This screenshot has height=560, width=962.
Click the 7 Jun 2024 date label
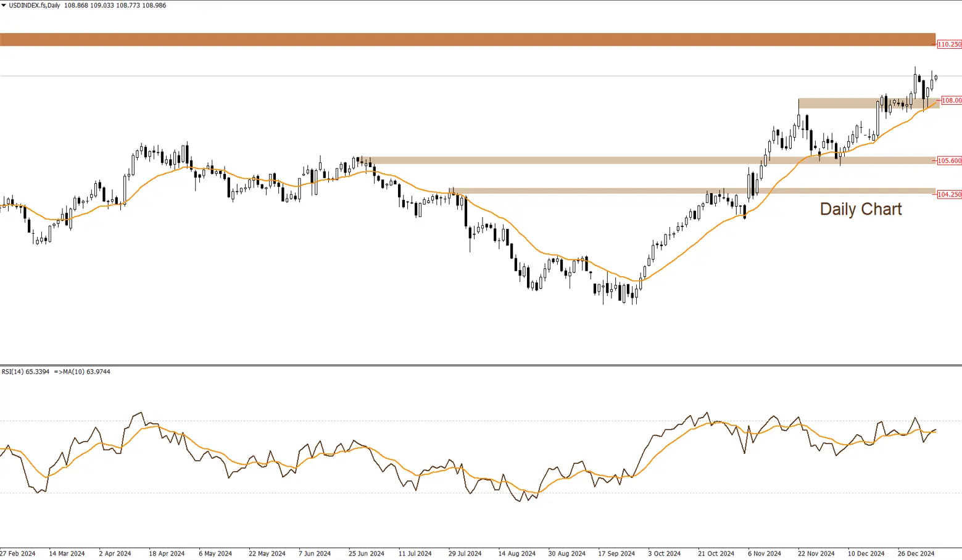click(316, 553)
